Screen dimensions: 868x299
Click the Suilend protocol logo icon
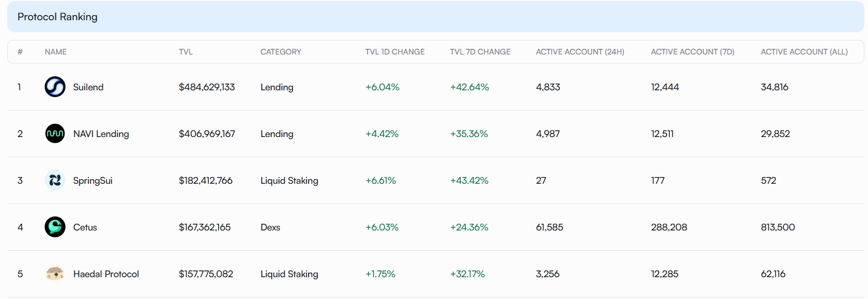tap(55, 87)
